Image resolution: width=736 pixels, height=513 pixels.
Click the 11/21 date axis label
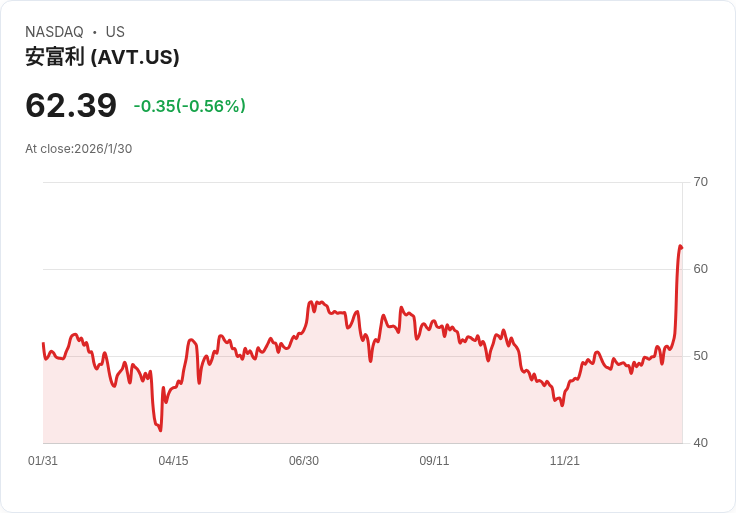pos(565,461)
